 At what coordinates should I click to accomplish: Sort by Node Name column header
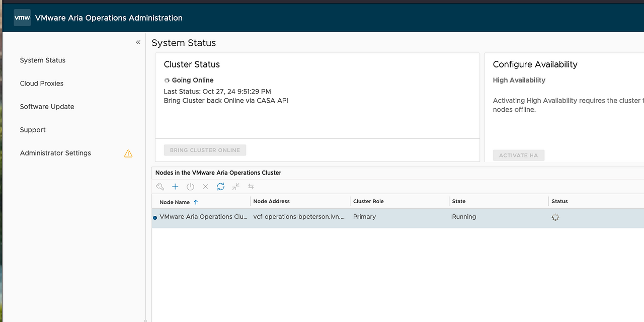(175, 202)
